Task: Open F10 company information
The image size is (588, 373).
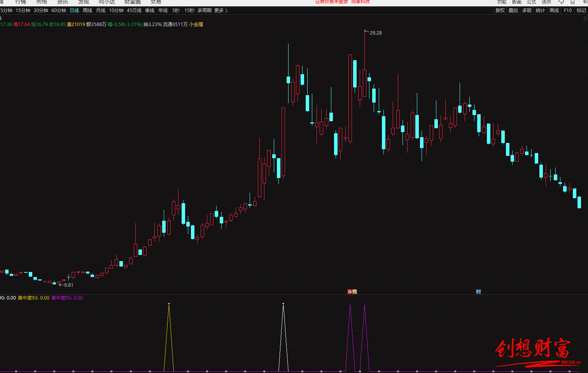Action: (x=568, y=10)
